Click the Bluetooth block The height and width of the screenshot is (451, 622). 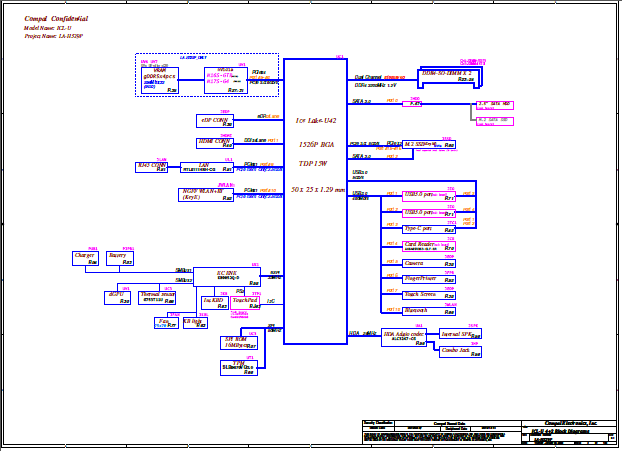428,312
